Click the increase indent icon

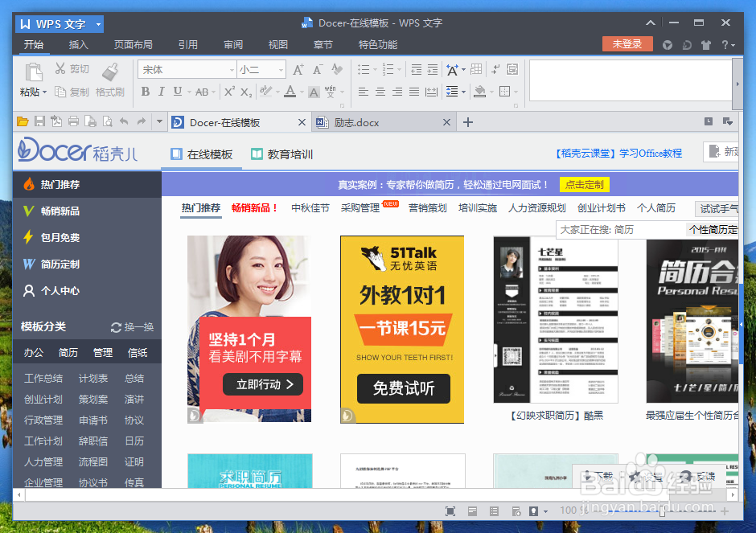[x=433, y=69]
